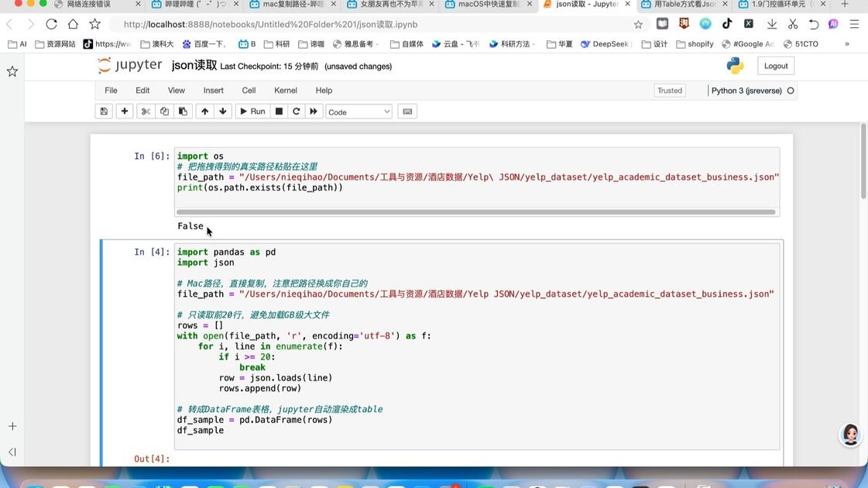Open the 科研 bookmark folder
Screen dimensions: 868x488
(x=276, y=43)
